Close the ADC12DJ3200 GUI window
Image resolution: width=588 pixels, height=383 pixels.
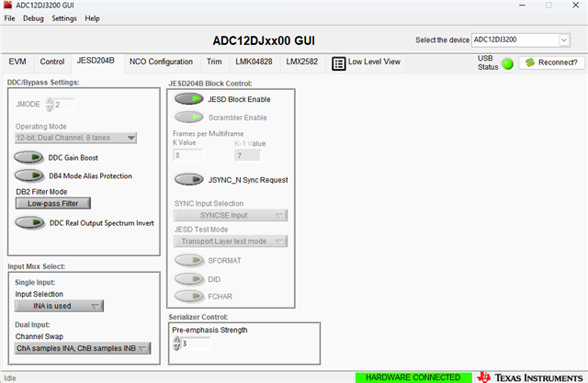click(x=576, y=6)
